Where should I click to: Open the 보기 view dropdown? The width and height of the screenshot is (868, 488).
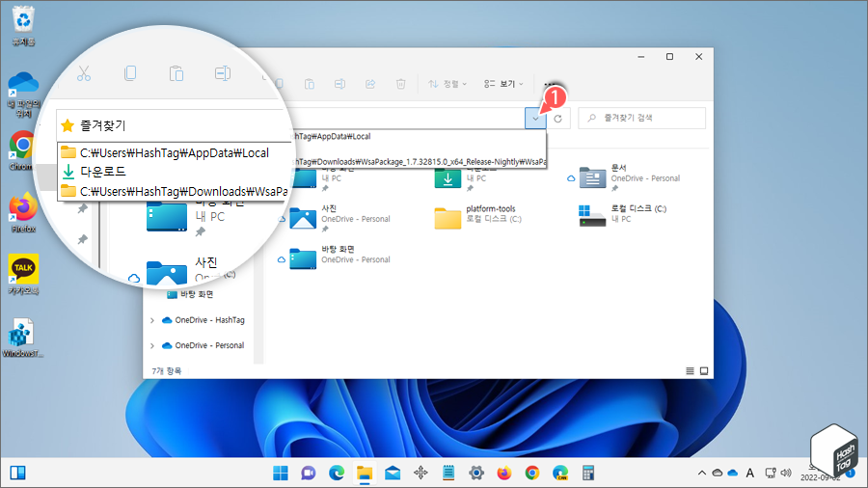pos(503,84)
